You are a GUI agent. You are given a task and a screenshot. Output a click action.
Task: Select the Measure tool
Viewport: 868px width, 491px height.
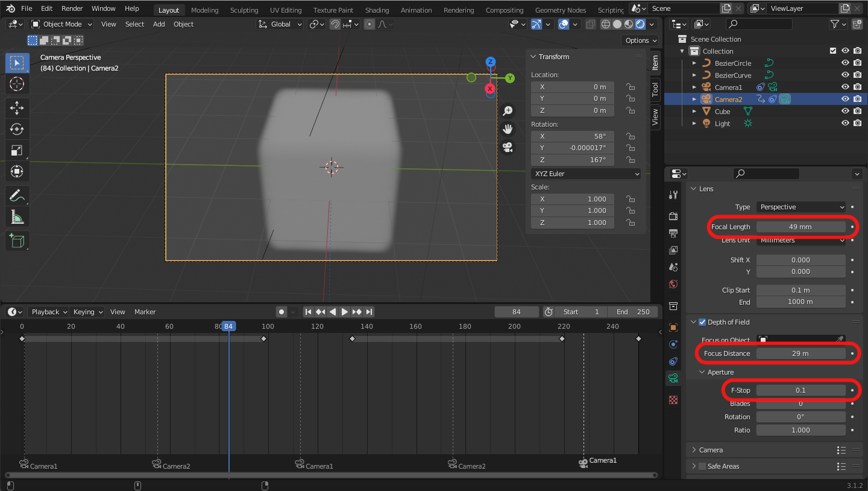point(17,217)
